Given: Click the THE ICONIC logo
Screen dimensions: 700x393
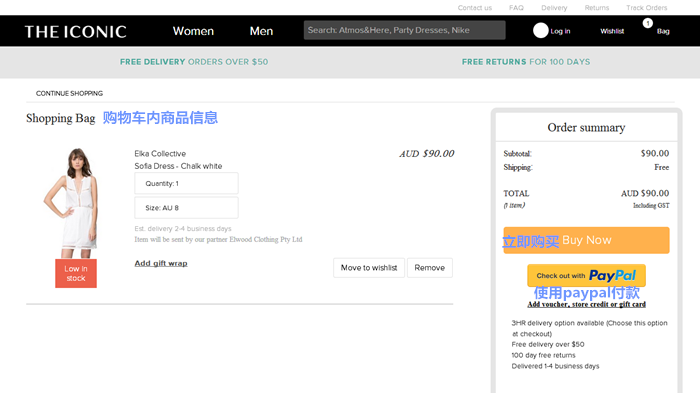Looking at the screenshot, I should pyautogui.click(x=75, y=31).
